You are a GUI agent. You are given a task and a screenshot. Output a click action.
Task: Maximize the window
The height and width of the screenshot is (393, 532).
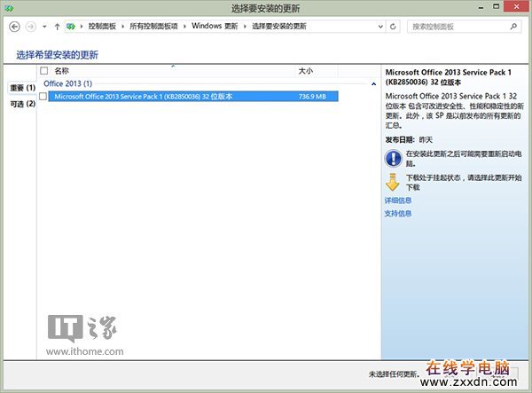(496, 7)
